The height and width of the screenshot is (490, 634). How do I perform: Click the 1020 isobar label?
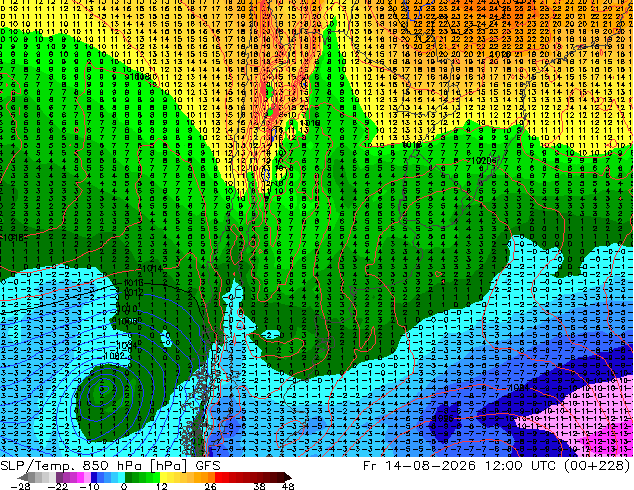[x=480, y=161]
